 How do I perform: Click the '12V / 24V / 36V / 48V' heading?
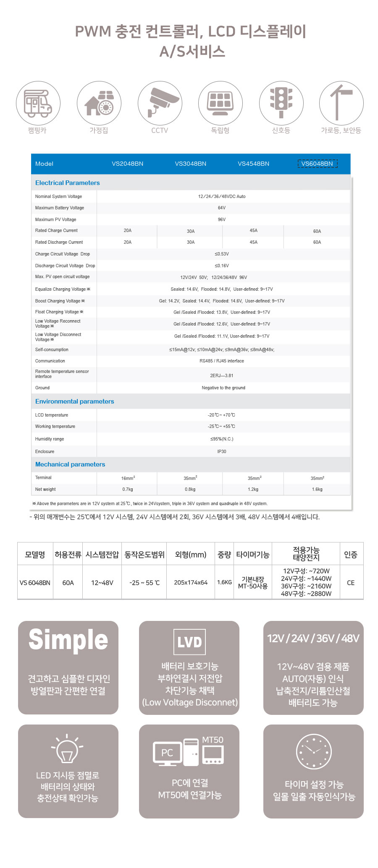tap(313, 639)
